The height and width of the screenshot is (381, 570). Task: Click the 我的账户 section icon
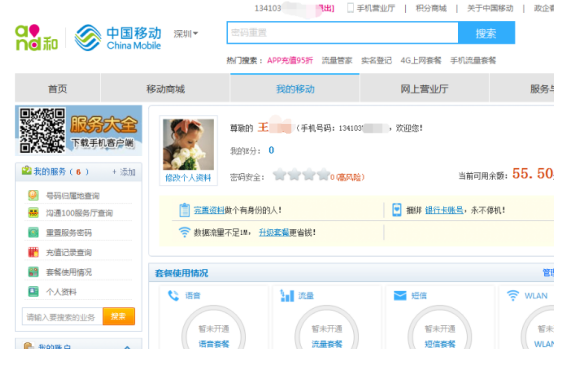[28, 346]
